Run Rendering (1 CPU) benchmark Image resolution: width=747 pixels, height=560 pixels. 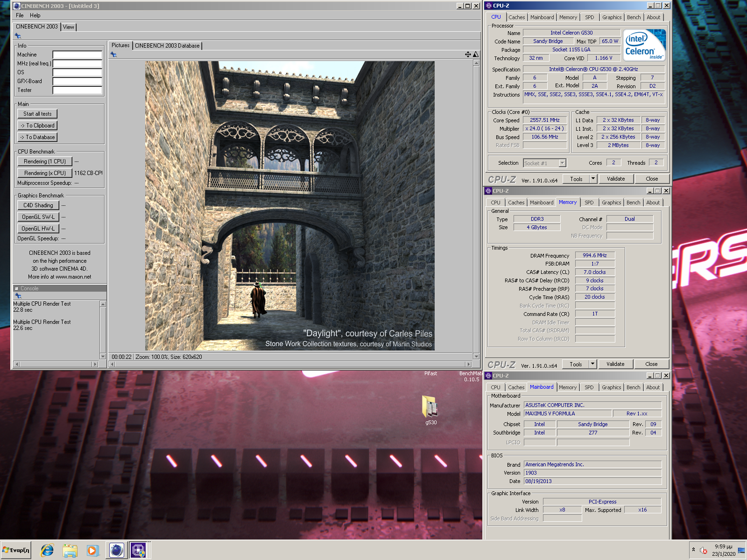(x=45, y=161)
